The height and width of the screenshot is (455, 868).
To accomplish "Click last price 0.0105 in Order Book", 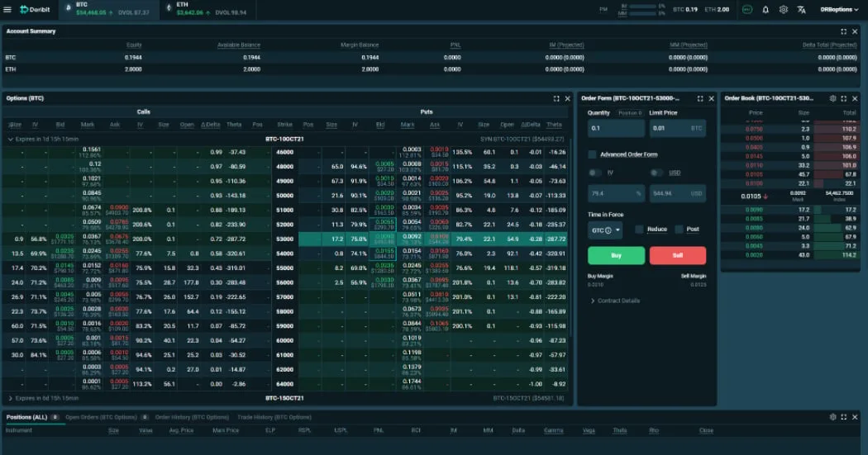I will [x=751, y=197].
